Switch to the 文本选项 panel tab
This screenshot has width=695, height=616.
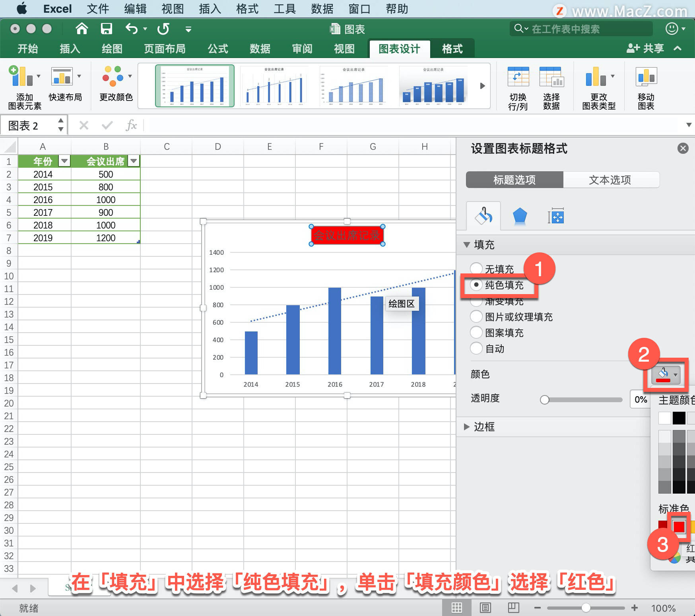click(611, 180)
